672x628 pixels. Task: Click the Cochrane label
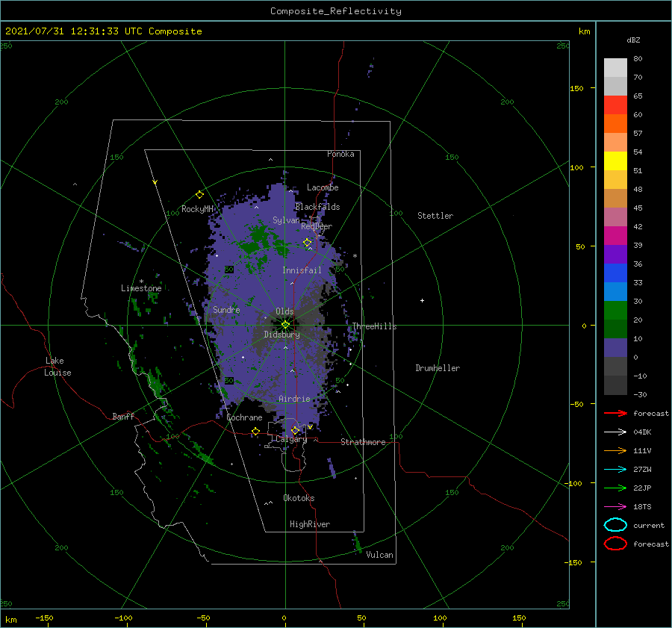[x=244, y=417]
